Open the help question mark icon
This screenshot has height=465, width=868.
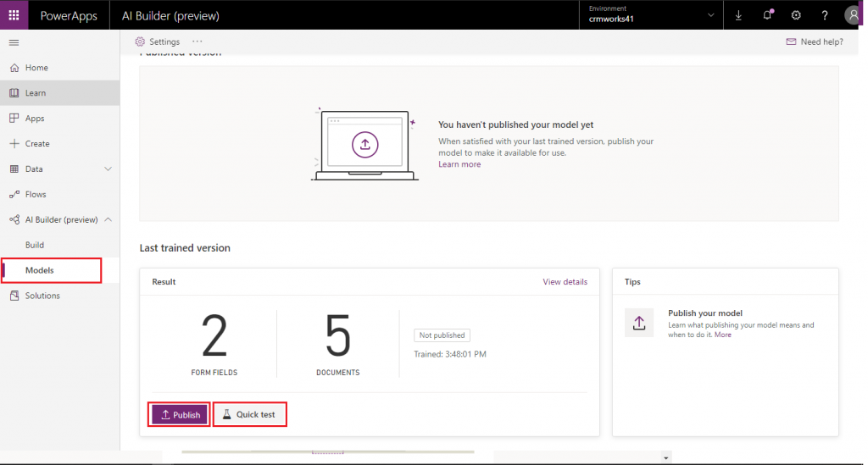(825, 15)
